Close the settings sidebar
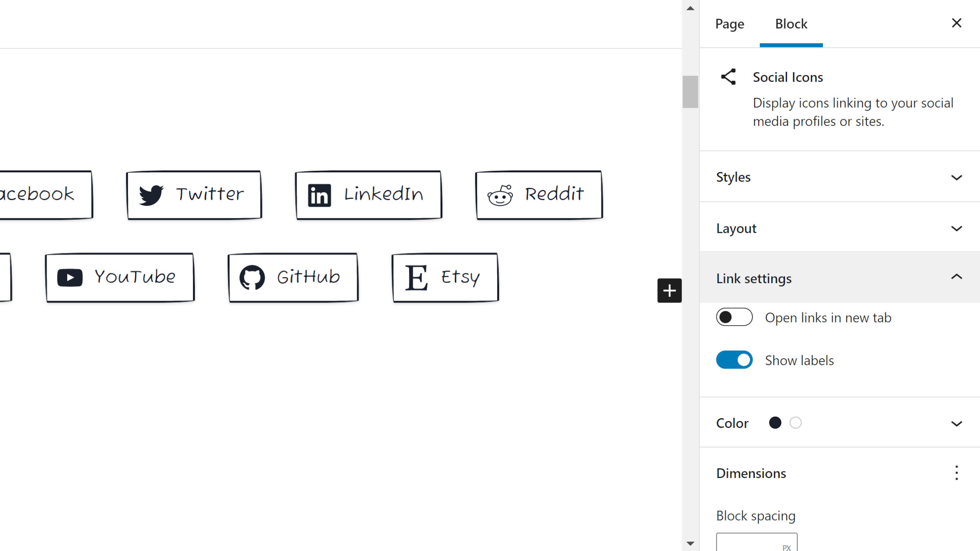This screenshot has width=980, height=551. 956,23
